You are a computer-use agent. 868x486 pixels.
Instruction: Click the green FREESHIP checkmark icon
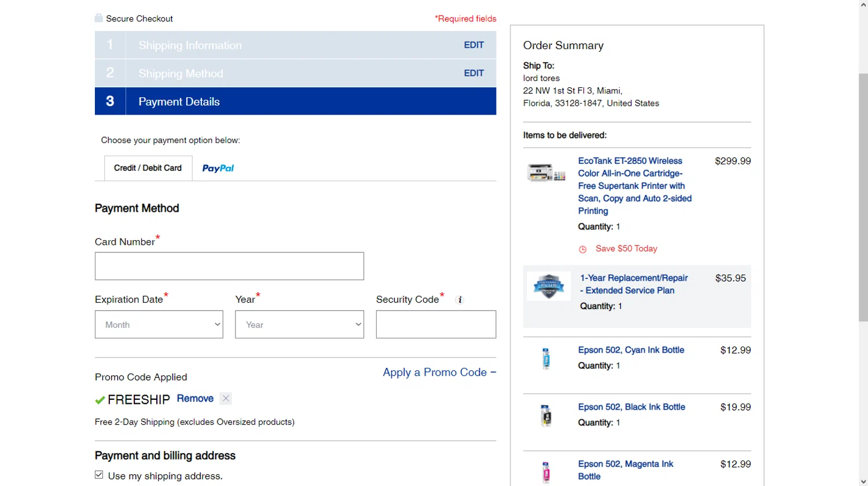[100, 400]
